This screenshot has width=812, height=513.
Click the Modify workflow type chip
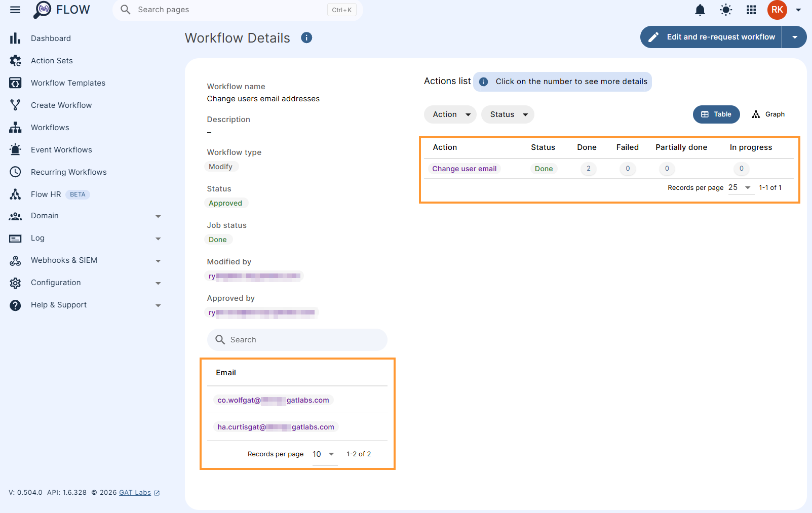pos(221,167)
